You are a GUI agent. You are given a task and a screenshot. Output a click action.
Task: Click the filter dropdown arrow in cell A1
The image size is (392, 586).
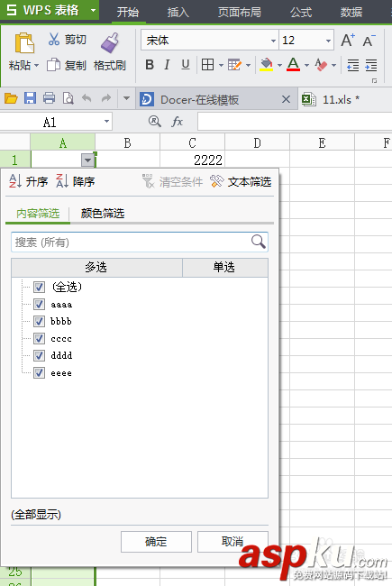(87, 160)
